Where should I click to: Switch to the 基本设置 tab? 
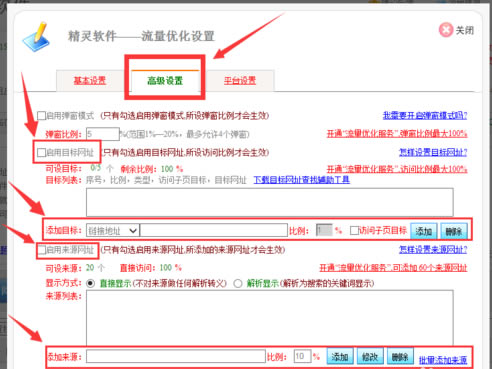pos(90,80)
